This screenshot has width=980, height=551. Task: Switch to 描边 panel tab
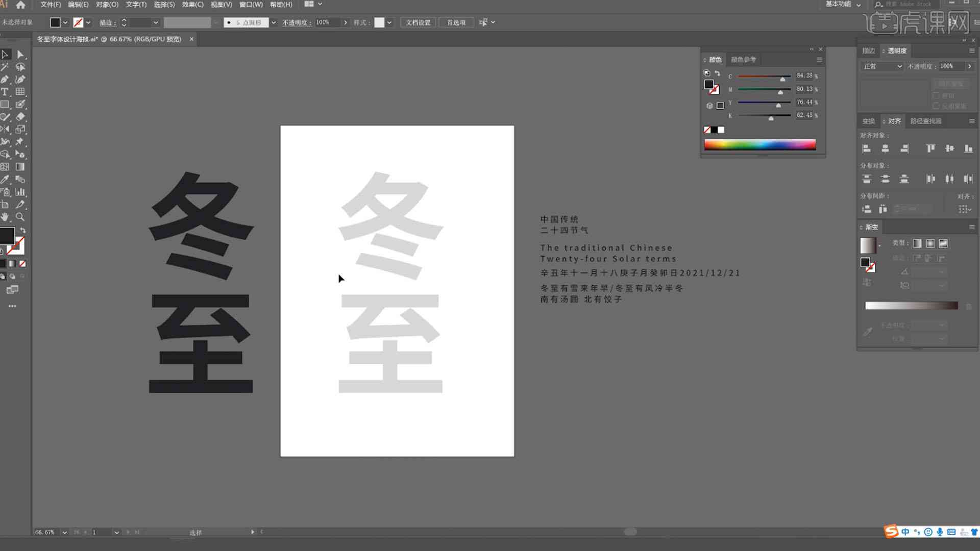tap(868, 51)
